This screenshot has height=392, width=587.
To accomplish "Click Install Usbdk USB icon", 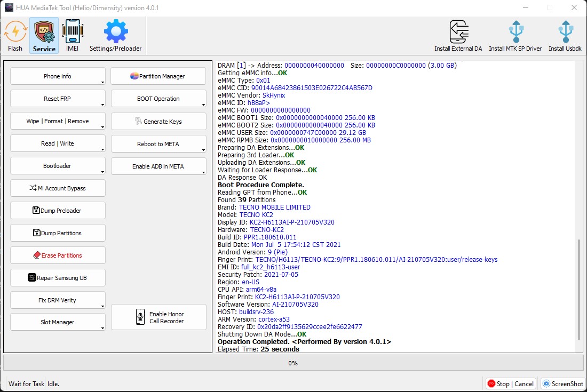I will (565, 32).
